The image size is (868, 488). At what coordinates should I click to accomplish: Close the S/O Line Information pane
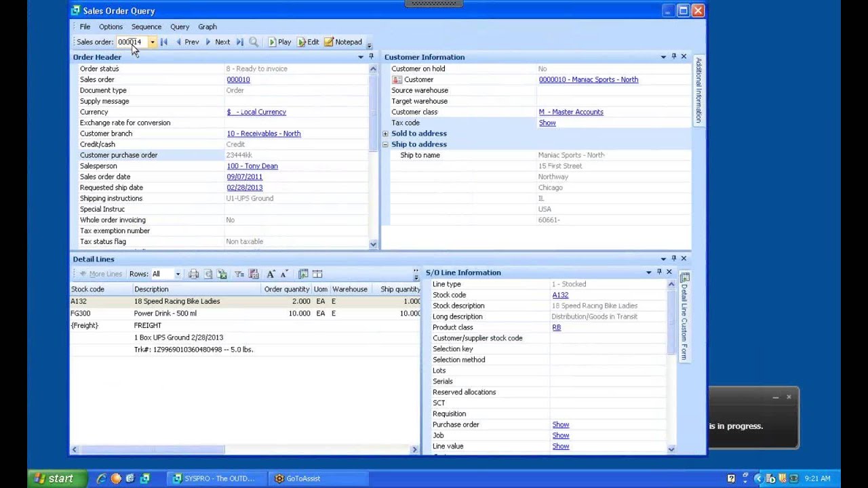(669, 272)
